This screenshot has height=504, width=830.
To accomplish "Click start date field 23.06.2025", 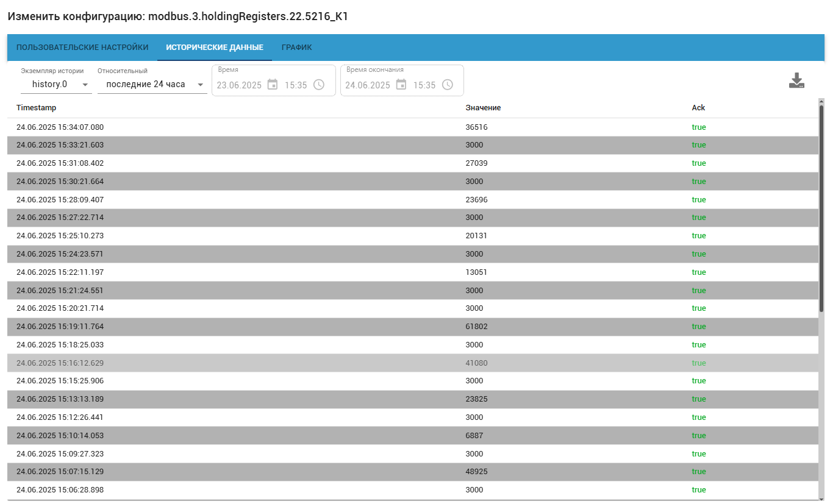I will tap(239, 85).
